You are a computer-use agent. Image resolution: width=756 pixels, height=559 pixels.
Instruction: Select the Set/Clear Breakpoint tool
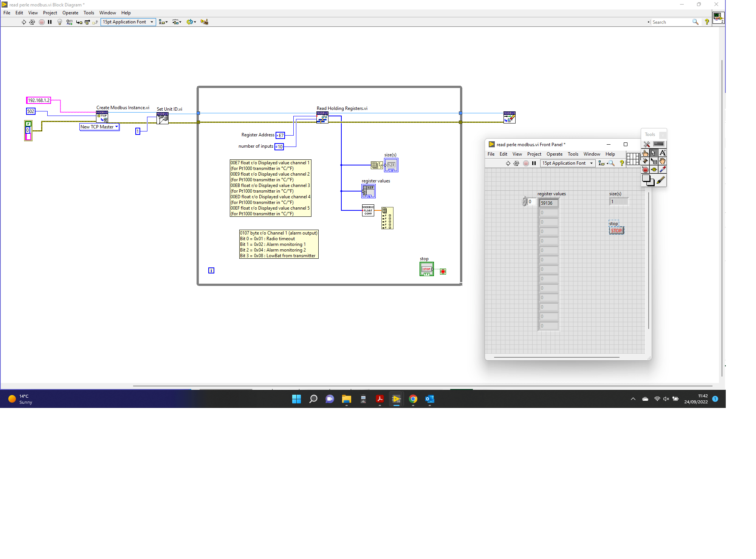(x=646, y=170)
